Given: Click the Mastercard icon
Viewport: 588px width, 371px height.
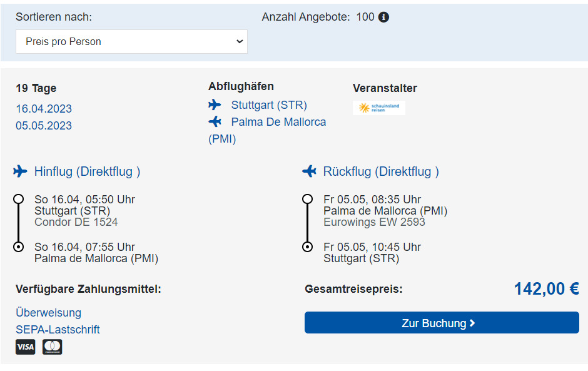Looking at the screenshot, I should coord(52,347).
